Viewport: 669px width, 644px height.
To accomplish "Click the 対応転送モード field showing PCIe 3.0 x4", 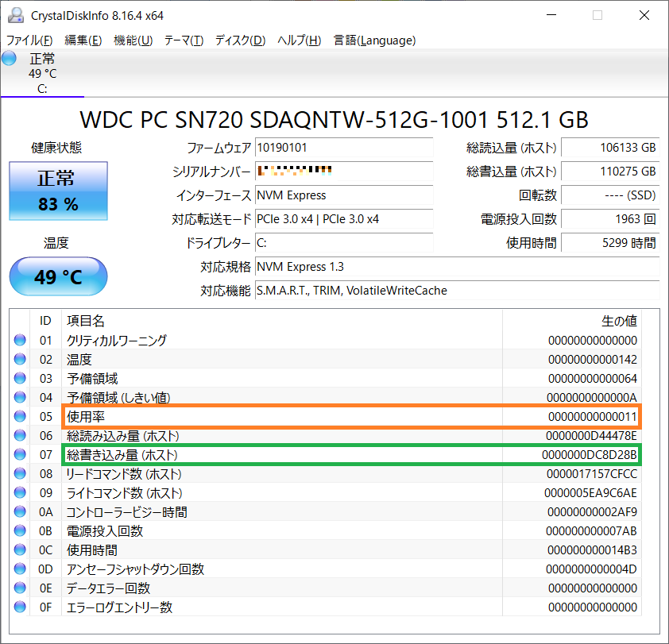I will tap(344, 219).
